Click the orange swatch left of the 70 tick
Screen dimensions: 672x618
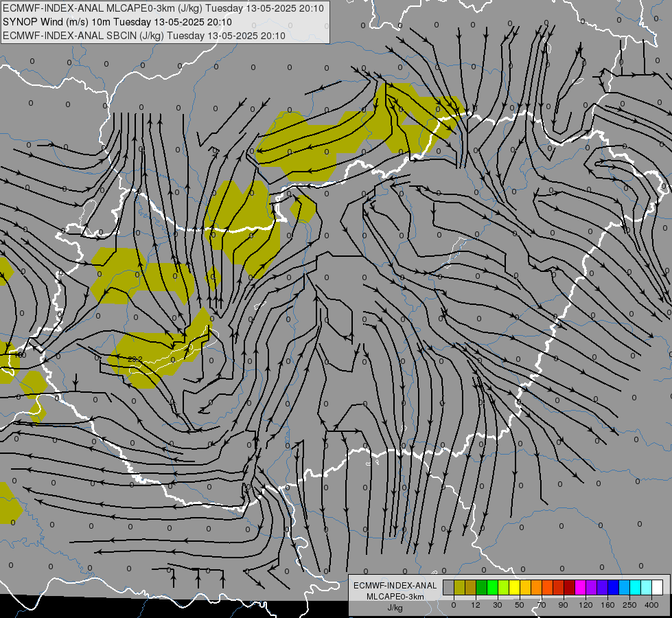pos(537,587)
